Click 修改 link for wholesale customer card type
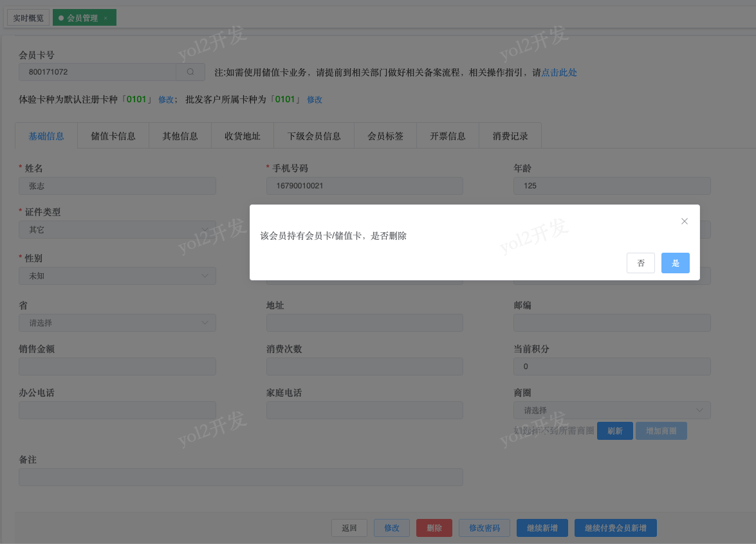Viewport: 756px width, 544px height. [315, 99]
